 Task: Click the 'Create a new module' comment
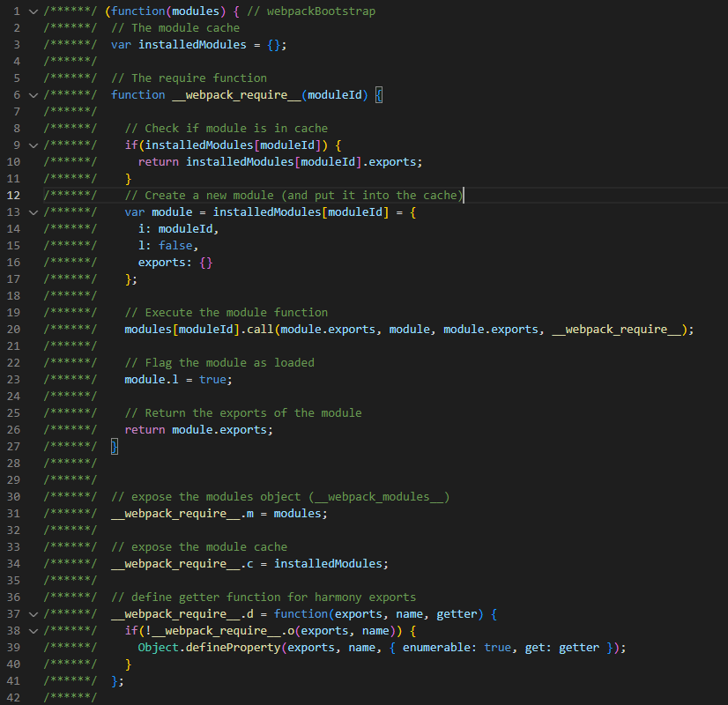point(293,196)
